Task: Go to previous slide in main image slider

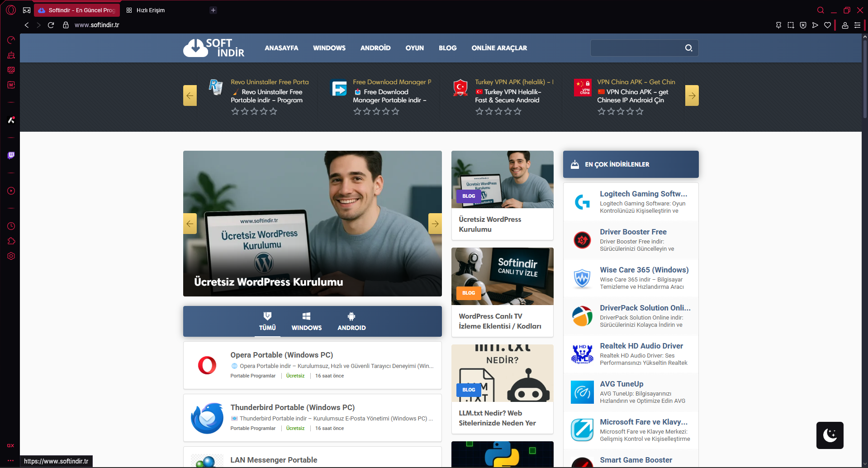Action: (x=190, y=224)
